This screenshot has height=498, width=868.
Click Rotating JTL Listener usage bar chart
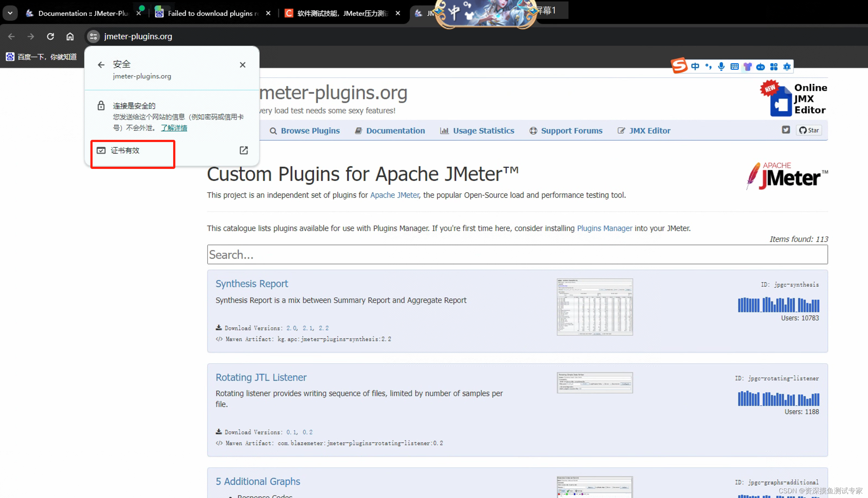pyautogui.click(x=778, y=398)
